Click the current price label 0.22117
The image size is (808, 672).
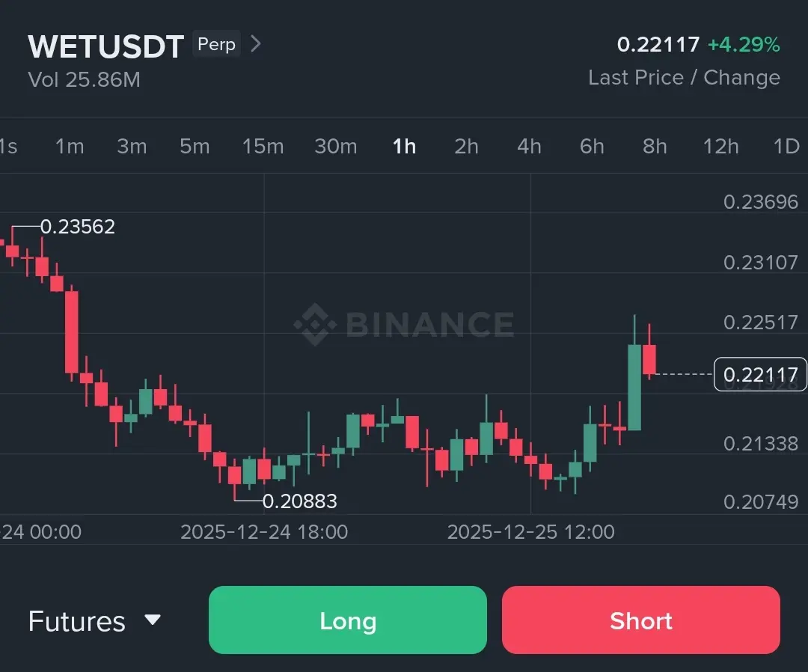(x=760, y=374)
